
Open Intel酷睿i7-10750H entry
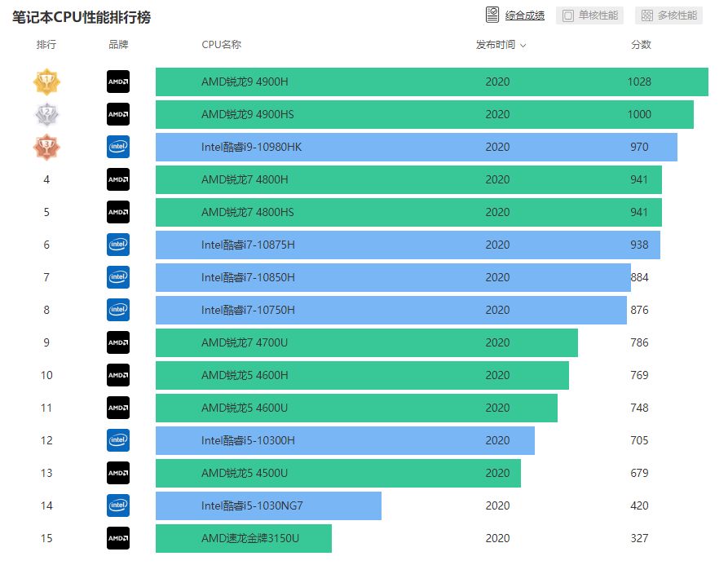point(248,310)
